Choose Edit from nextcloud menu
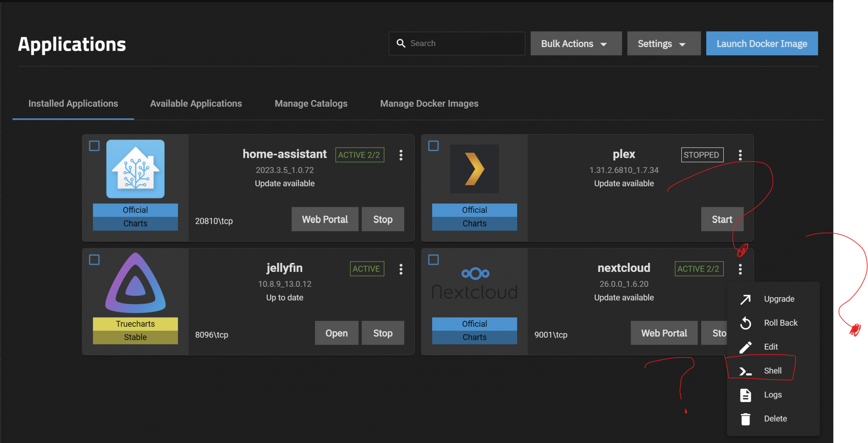868x443 pixels. click(774, 347)
